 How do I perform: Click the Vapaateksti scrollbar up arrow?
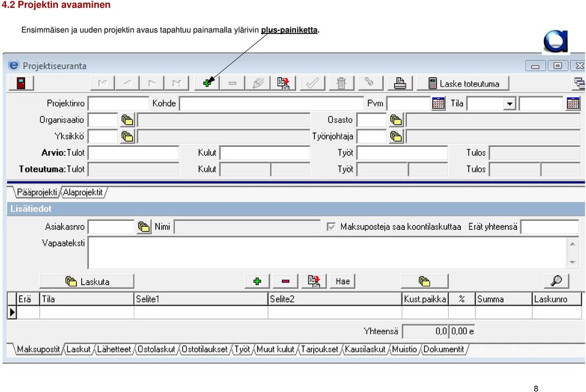coord(573,244)
